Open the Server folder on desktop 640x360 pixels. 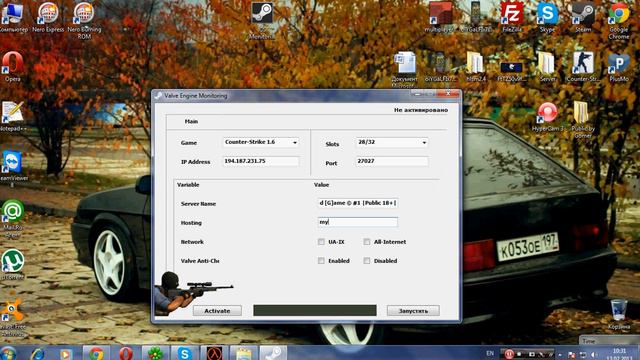click(547, 67)
